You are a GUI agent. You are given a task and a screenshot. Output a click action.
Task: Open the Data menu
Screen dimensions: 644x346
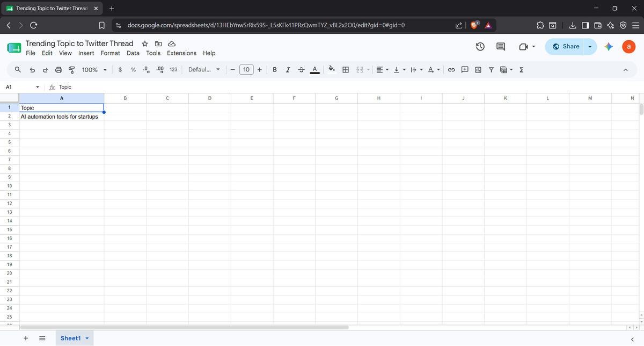[x=133, y=53]
